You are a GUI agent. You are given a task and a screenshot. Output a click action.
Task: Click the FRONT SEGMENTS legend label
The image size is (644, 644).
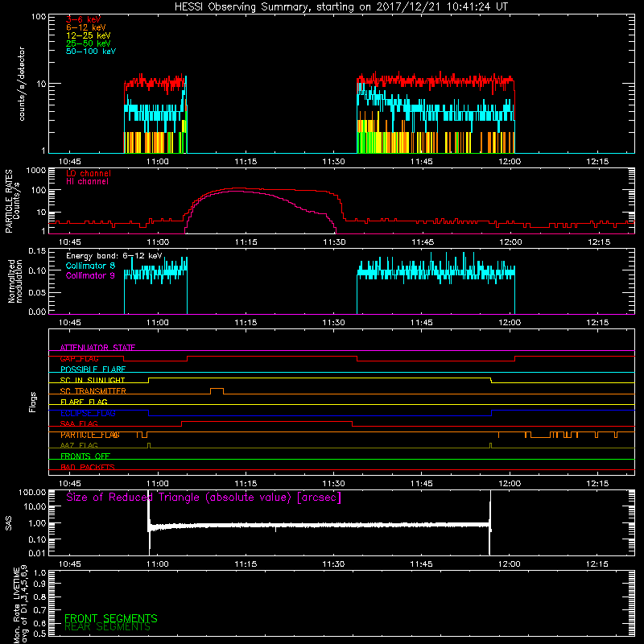[x=111, y=618]
